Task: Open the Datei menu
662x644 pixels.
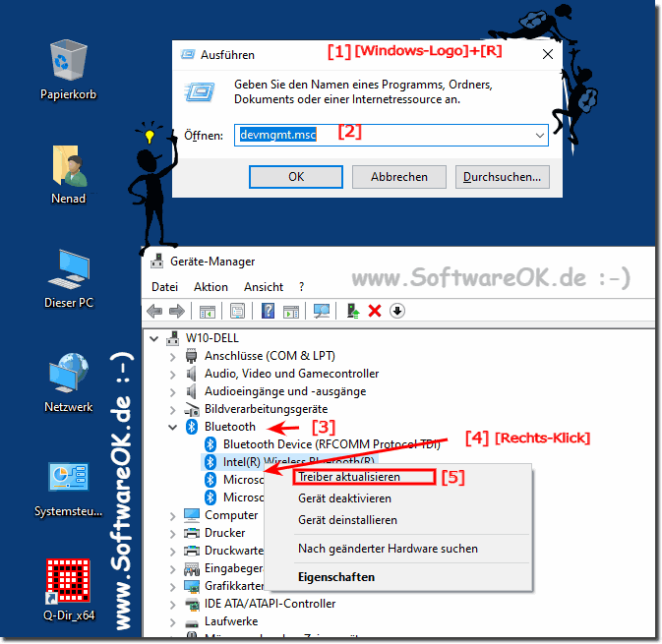Action: [164, 287]
